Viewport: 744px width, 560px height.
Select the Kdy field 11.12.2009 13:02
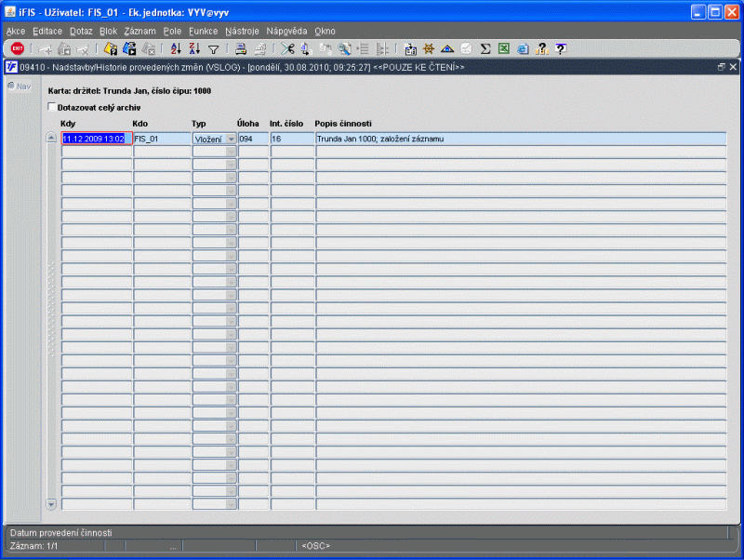pos(97,139)
